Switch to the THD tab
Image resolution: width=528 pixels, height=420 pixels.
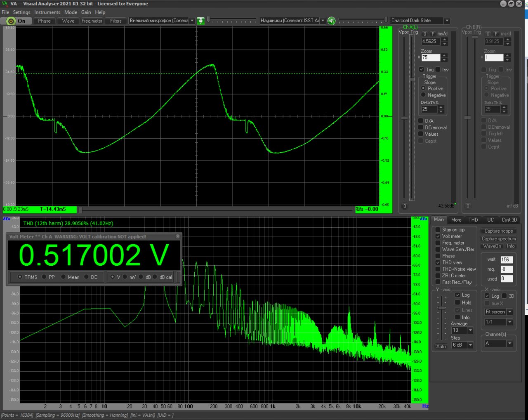pyautogui.click(x=473, y=220)
